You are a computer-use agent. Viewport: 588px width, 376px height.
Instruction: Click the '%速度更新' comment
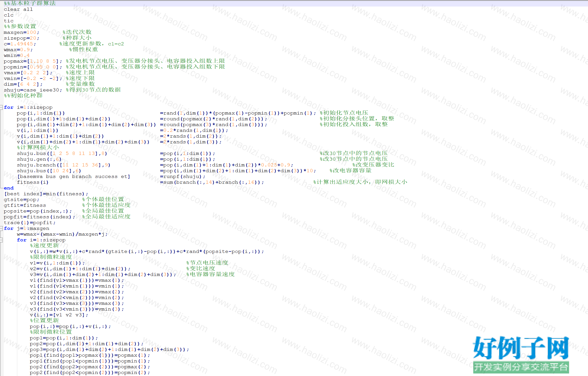coord(44,245)
